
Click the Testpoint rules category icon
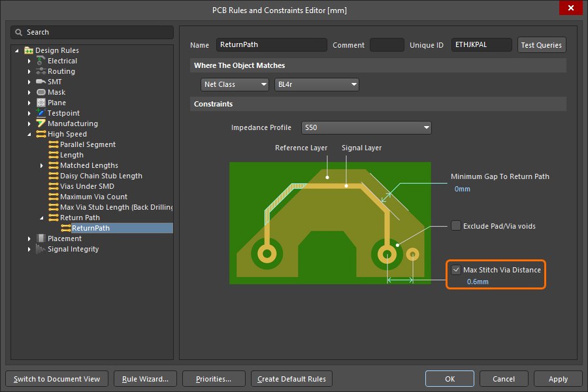pyautogui.click(x=41, y=113)
